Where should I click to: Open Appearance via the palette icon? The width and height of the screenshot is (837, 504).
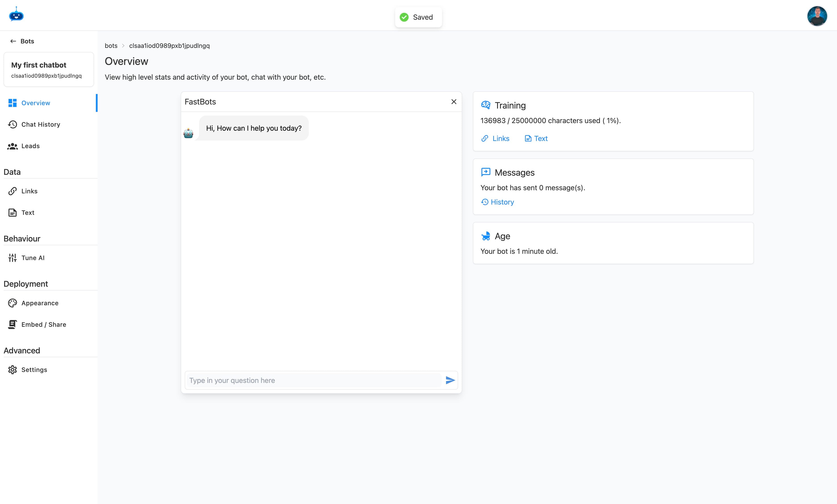tap(13, 303)
